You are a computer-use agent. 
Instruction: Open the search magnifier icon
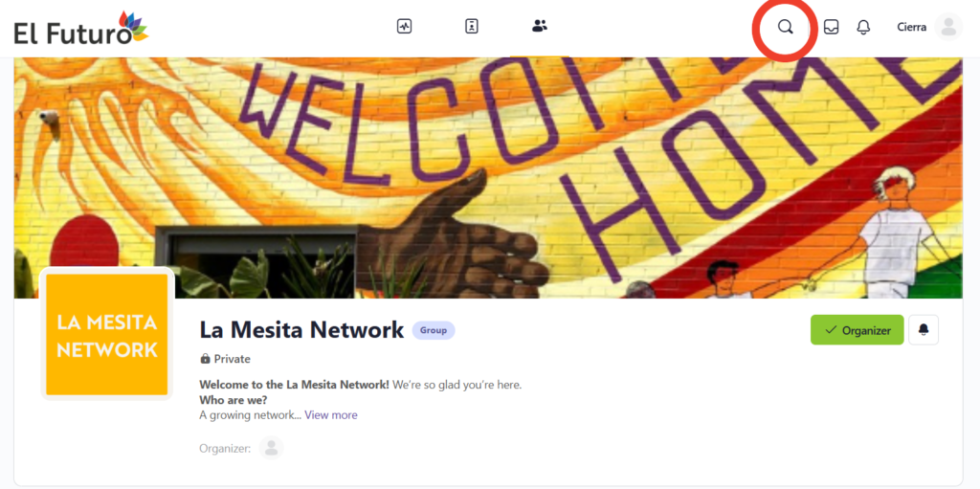click(x=785, y=27)
